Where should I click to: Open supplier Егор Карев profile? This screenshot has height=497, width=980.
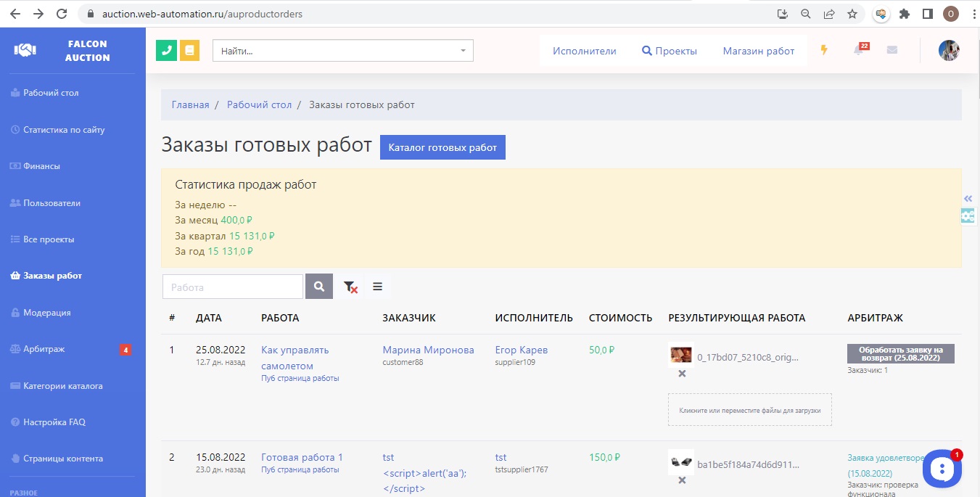[522, 350]
